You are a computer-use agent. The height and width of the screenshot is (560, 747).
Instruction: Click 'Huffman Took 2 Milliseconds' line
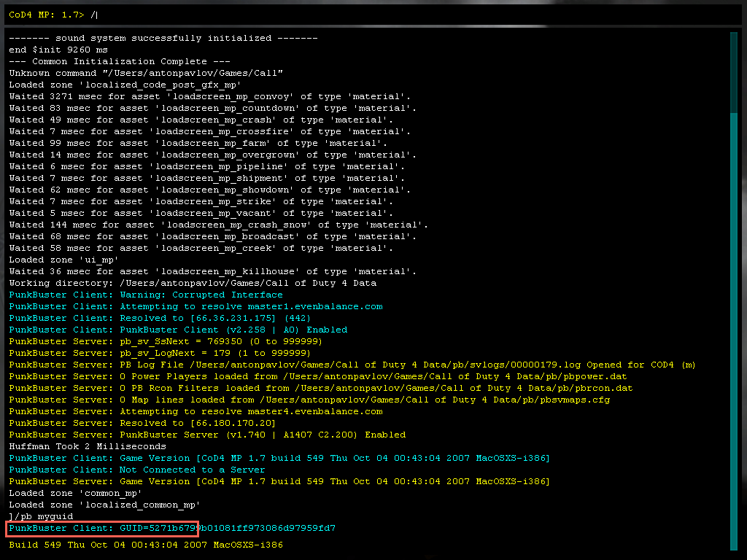coord(88,446)
